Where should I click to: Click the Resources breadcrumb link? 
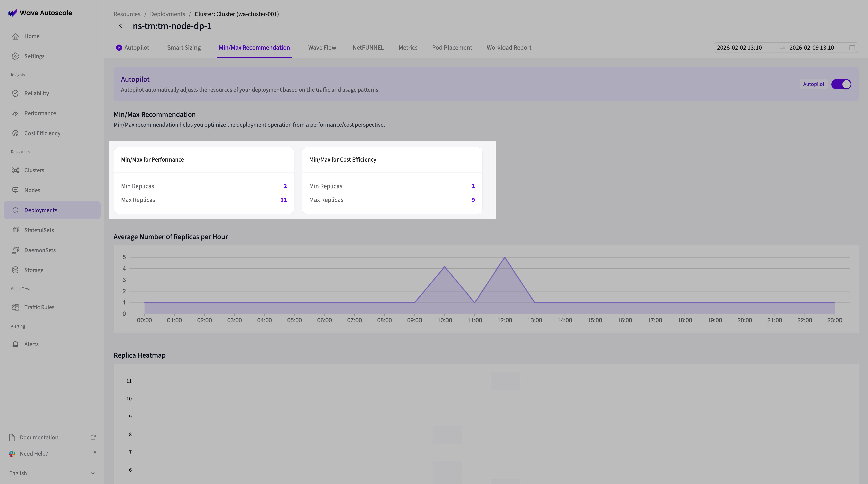[127, 14]
